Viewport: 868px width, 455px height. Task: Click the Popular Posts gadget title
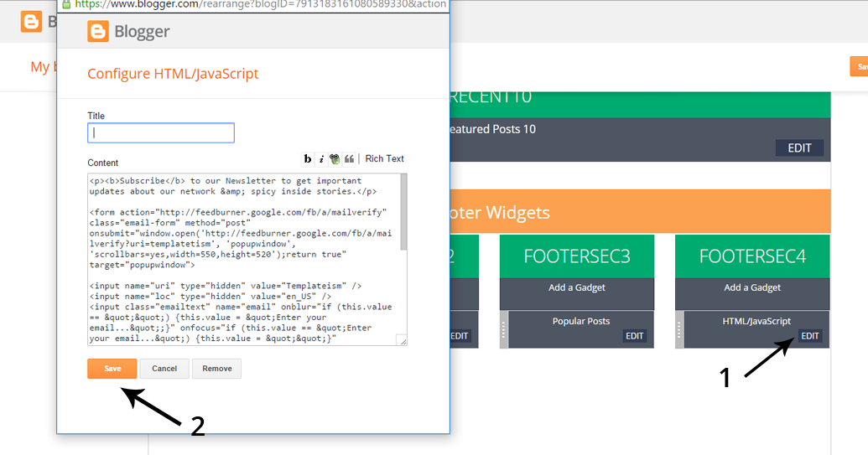point(580,321)
